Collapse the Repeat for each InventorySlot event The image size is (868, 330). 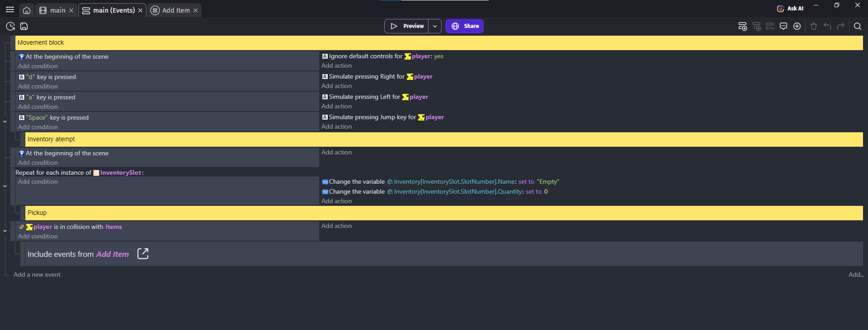(x=5, y=186)
